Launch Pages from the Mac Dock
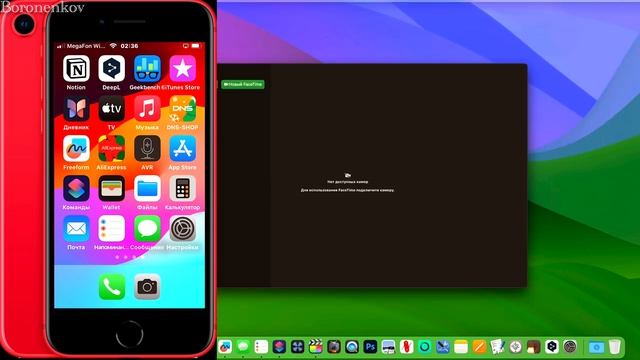640x360 pixels. (x=479, y=347)
